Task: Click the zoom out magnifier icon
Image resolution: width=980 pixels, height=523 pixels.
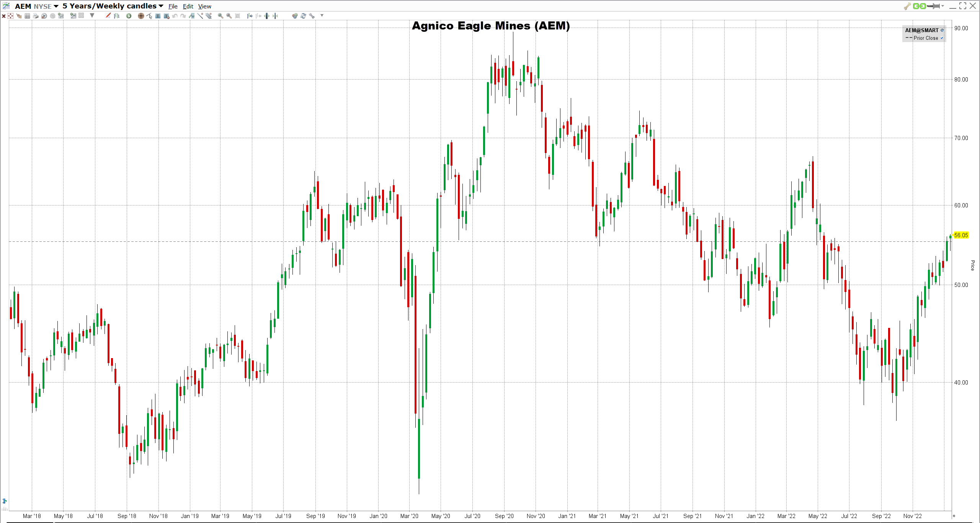Action: [229, 16]
